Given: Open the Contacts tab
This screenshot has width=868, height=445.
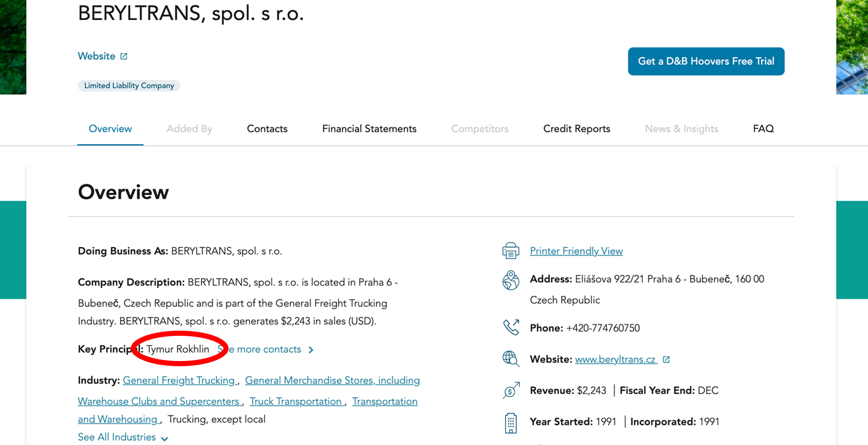Looking at the screenshot, I should 267,129.
